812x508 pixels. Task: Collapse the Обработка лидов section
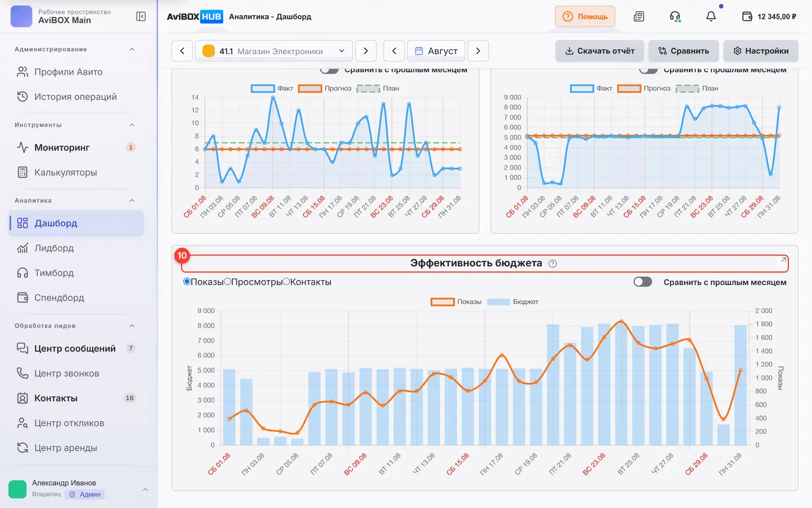pos(132,326)
